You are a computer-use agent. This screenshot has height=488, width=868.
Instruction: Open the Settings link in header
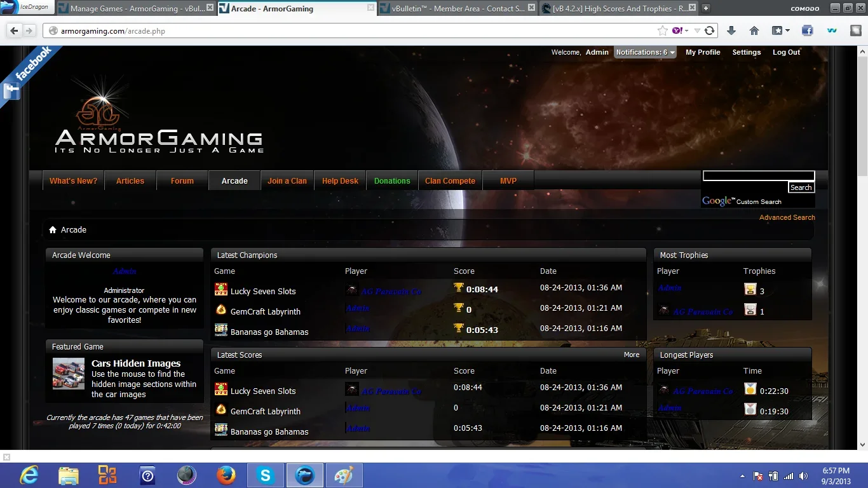pos(747,52)
